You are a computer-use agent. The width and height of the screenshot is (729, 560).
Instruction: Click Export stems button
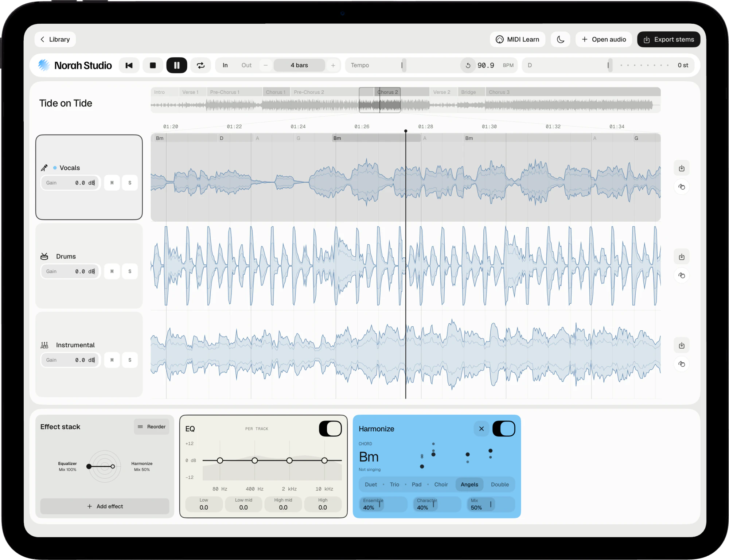tap(668, 39)
